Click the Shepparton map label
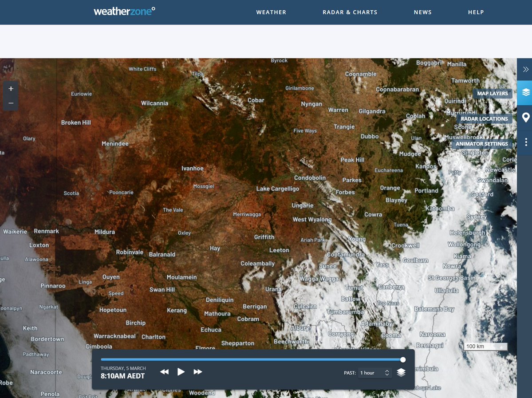This screenshot has height=398, width=532. (238, 343)
